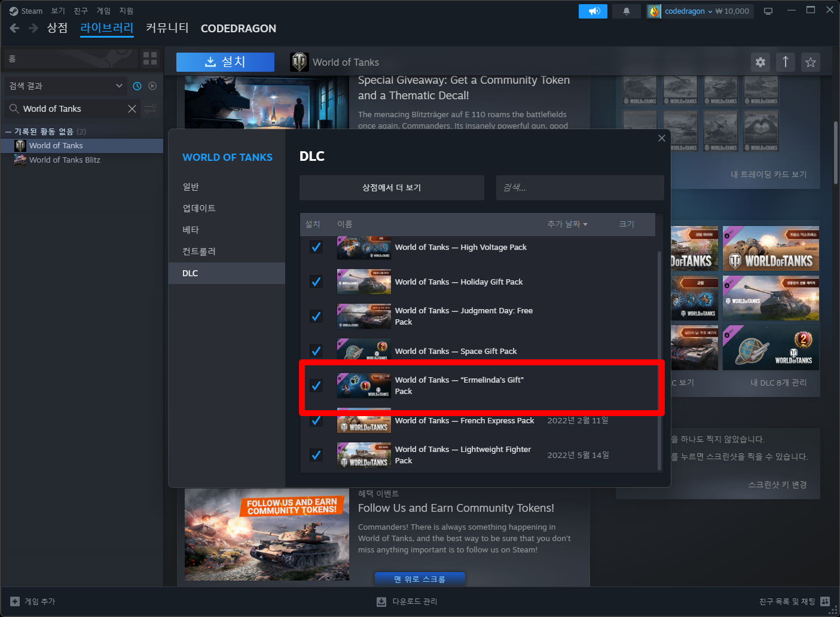The width and height of the screenshot is (840, 617).
Task: Open 내 트레이딩 카드 보기 link
Action: [x=769, y=175]
